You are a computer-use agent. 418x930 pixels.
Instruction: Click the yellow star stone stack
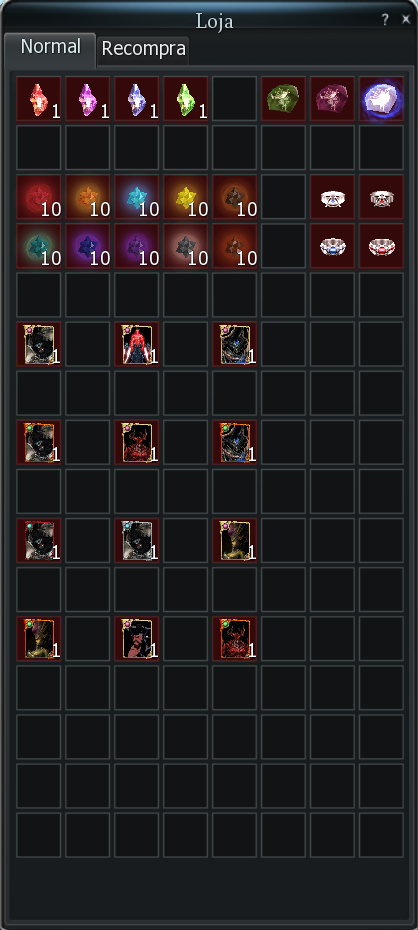pos(186,197)
